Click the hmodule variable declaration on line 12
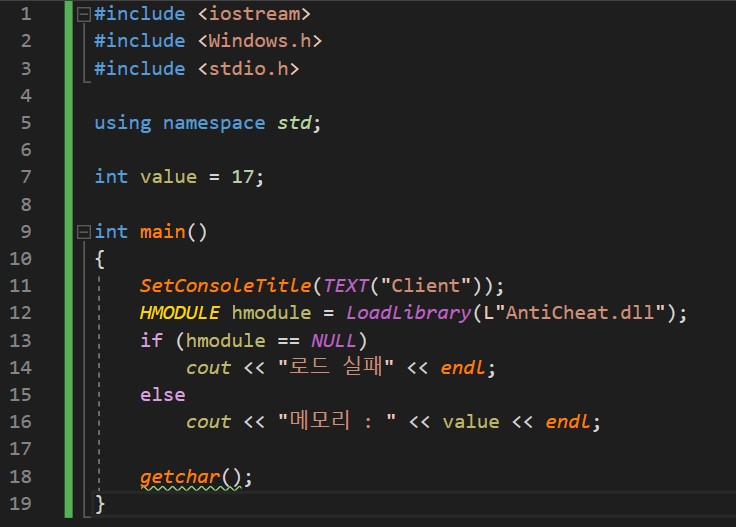This screenshot has width=736, height=527. [271, 313]
